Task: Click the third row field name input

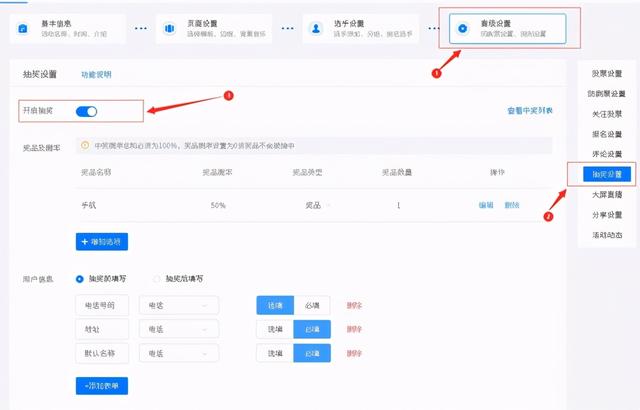Action: coord(102,353)
